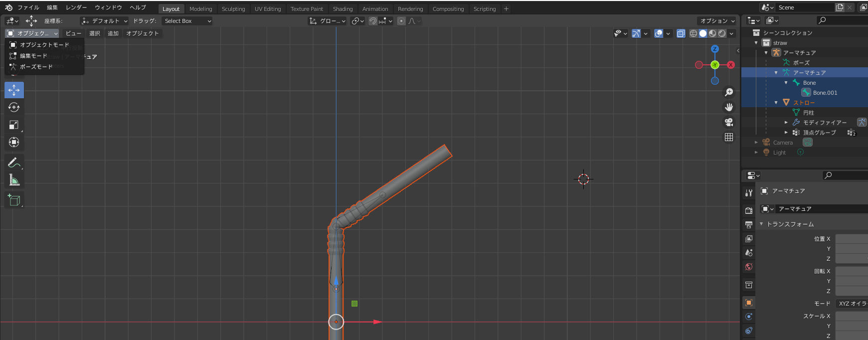Select the Rotate tool in left toolbar

point(14,107)
